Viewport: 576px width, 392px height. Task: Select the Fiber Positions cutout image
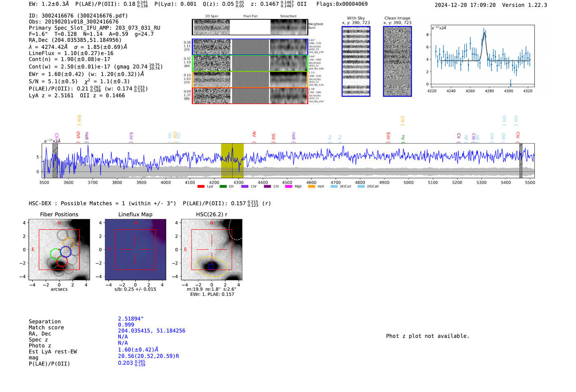tap(59, 250)
